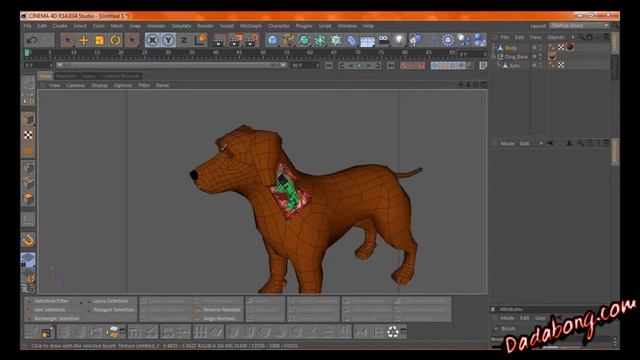Click the play forward button
Screen dimensions: 640x360
click(369, 66)
